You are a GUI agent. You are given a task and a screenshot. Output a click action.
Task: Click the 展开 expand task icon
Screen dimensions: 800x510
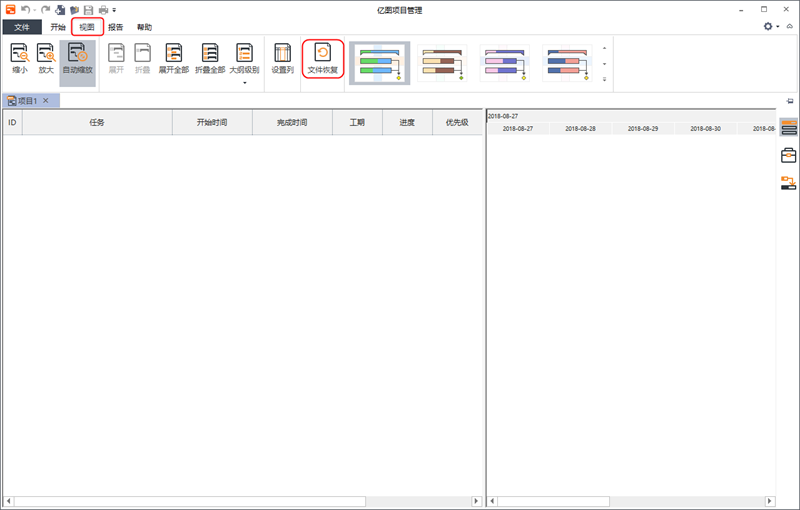pos(116,59)
